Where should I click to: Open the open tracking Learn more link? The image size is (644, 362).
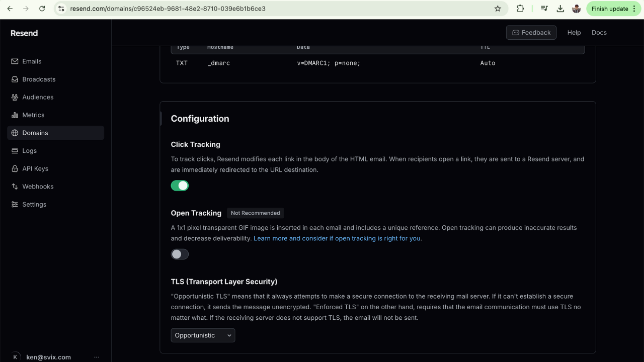pyautogui.click(x=337, y=238)
